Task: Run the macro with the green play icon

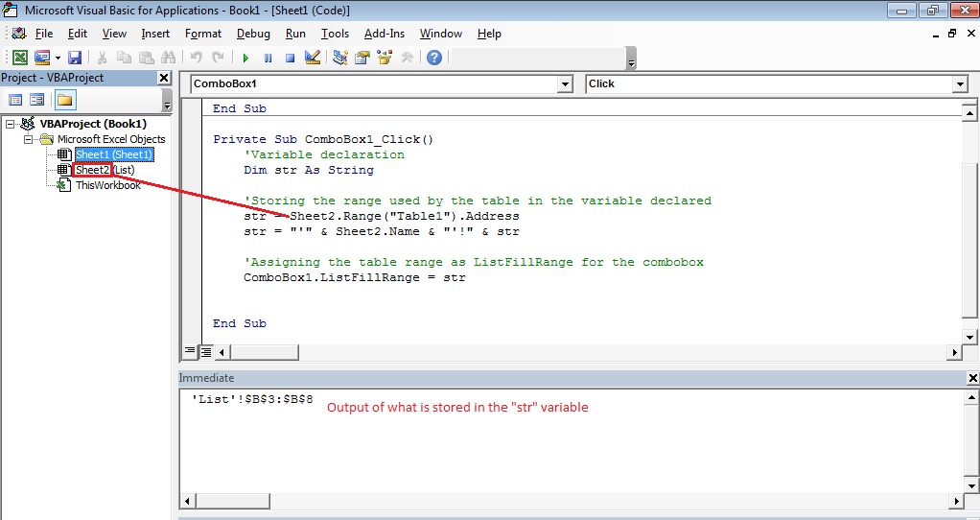Action: pyautogui.click(x=245, y=59)
